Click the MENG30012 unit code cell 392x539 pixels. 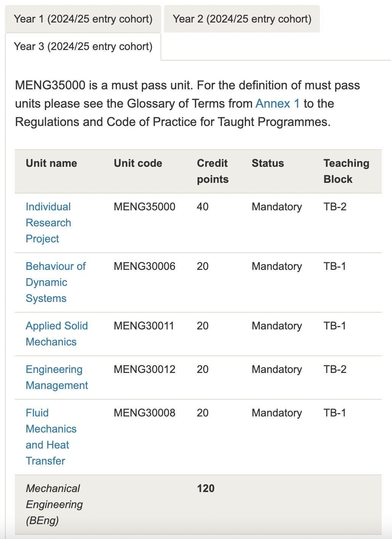[x=145, y=369]
